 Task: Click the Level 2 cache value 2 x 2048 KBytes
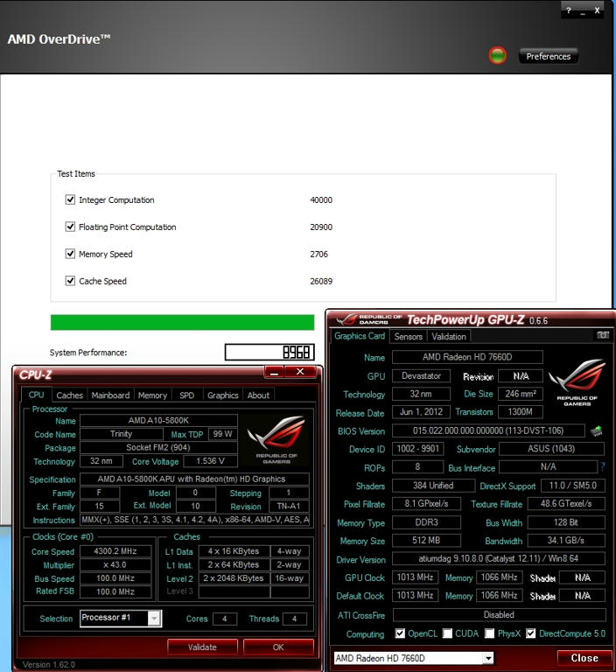click(x=234, y=578)
